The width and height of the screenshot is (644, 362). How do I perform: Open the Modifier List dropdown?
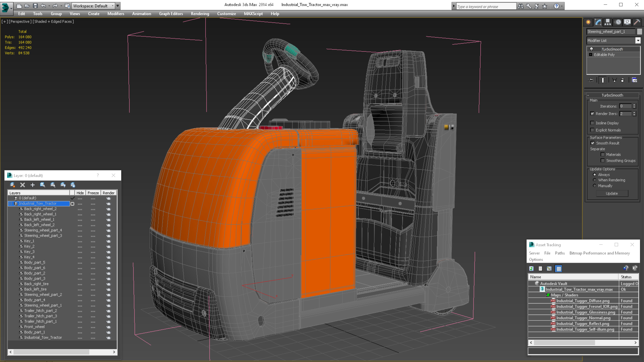pyautogui.click(x=638, y=40)
